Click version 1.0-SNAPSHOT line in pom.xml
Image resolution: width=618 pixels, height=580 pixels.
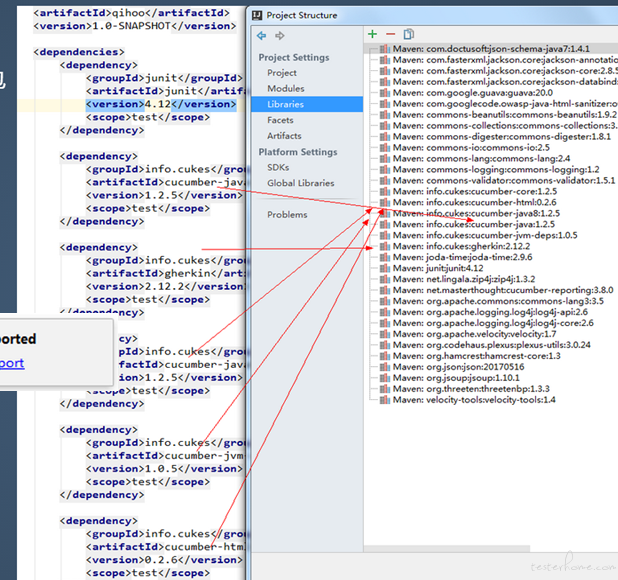[135, 26]
